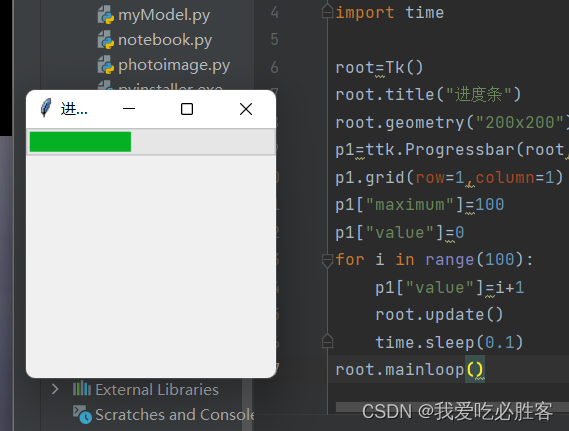The height and width of the screenshot is (431, 569).
Task: Toggle fold marker beside import time
Action: pos(327,12)
